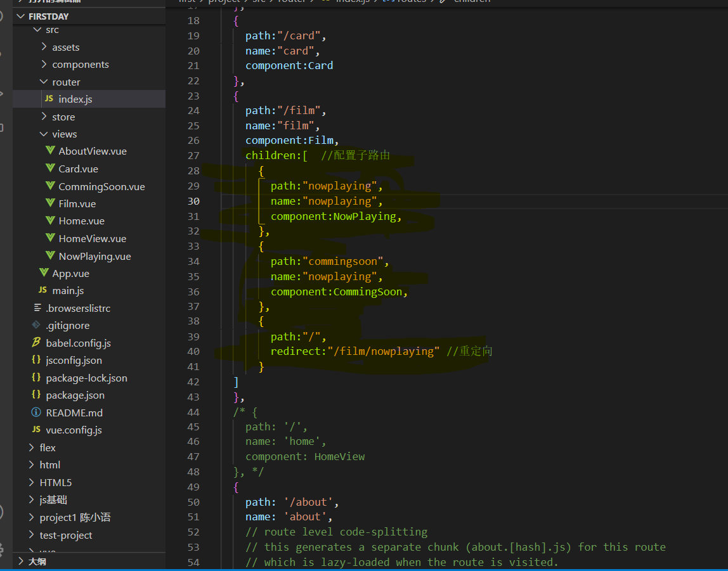This screenshot has width=728, height=571.
Task: Open README.md file
Action: coord(74,413)
